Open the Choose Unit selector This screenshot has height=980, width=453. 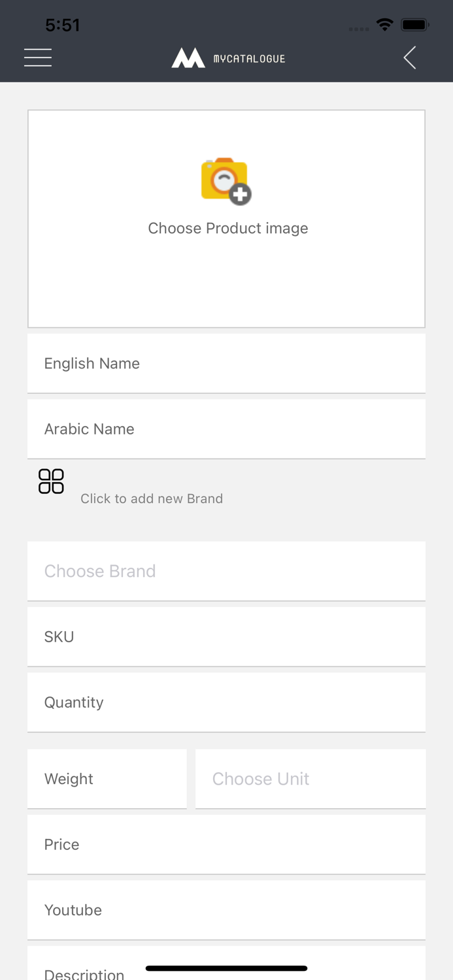click(310, 778)
